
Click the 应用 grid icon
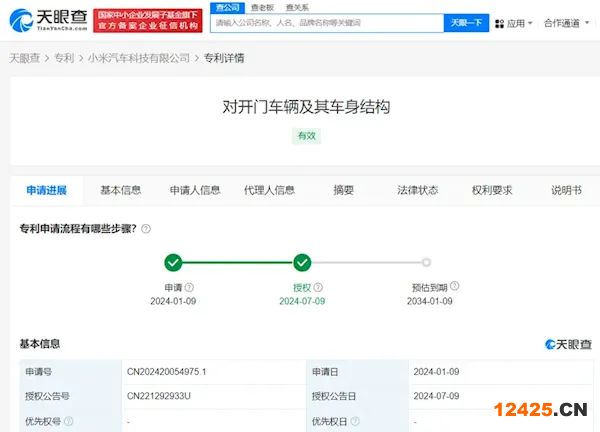pos(496,23)
